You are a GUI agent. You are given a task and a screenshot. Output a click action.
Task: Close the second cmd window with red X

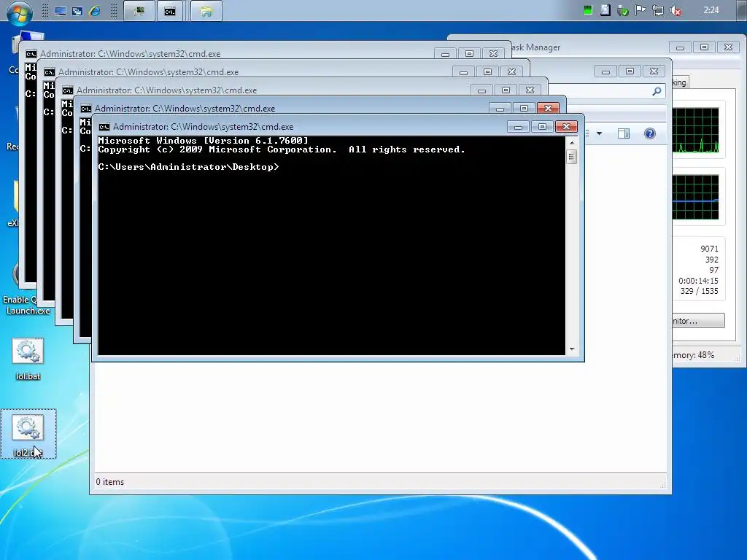pyautogui.click(x=548, y=109)
